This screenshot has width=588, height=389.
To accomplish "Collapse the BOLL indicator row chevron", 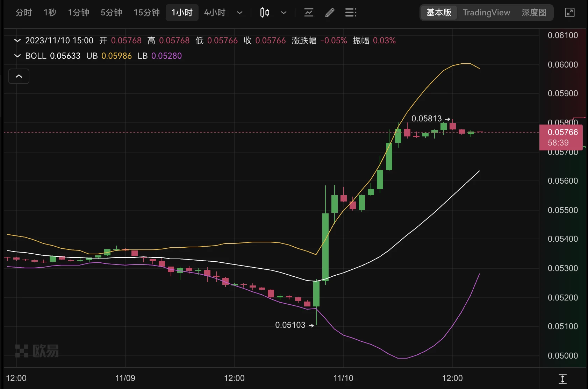I will pos(17,56).
